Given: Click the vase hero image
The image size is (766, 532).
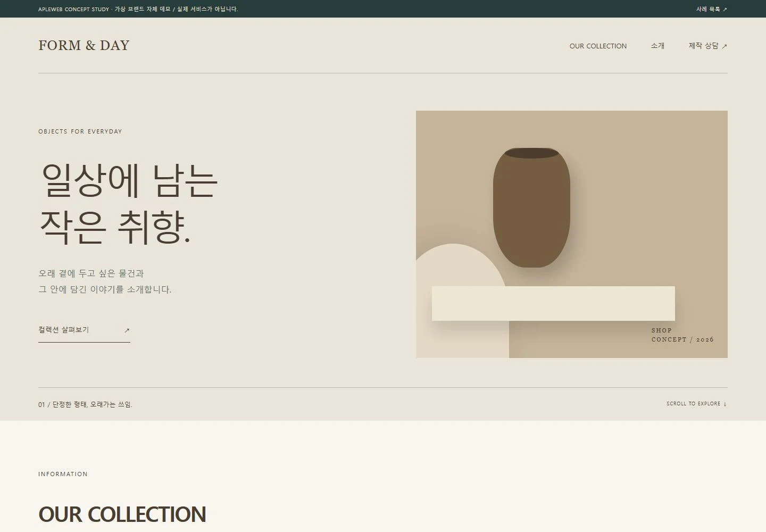Looking at the screenshot, I should 571,234.
